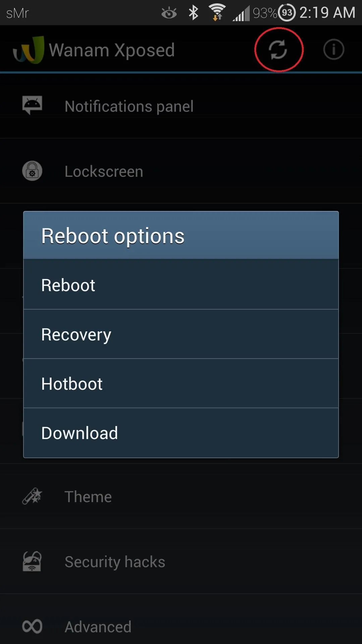Image resolution: width=362 pixels, height=644 pixels.
Task: Select Hotboot in the dialog
Action: click(x=181, y=383)
